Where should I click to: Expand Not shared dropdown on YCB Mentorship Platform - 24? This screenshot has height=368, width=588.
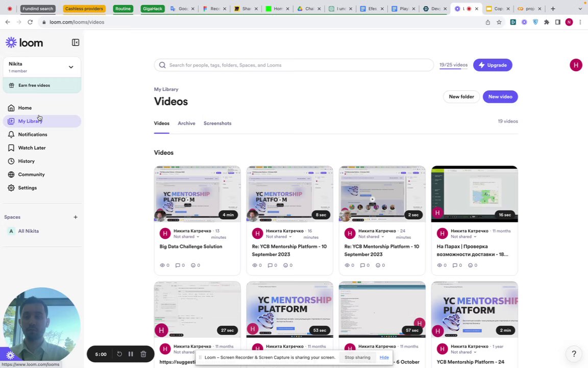tap(463, 352)
